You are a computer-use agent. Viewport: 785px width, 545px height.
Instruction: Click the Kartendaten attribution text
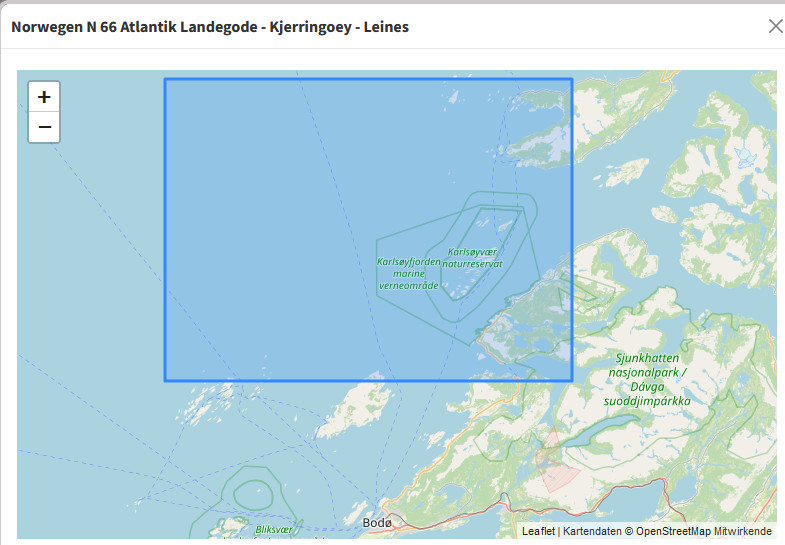592,531
